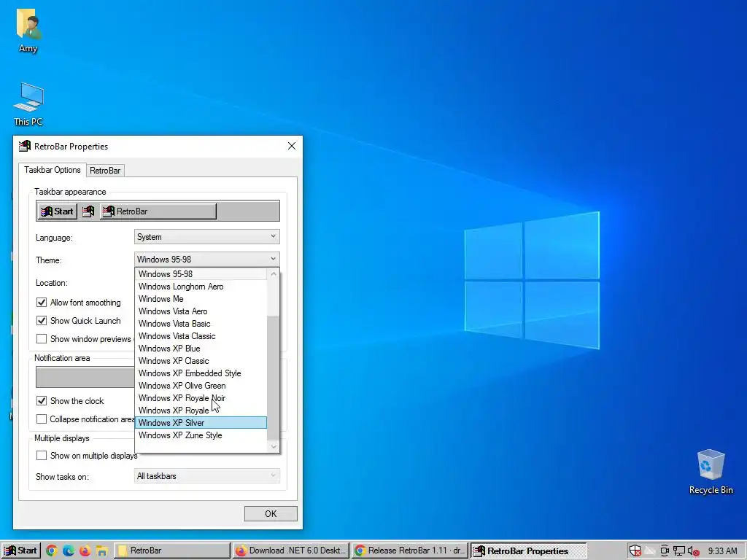Collapse the Theme dropdown showing Windows 95-98
The height and width of the screenshot is (560, 747).
point(206,260)
